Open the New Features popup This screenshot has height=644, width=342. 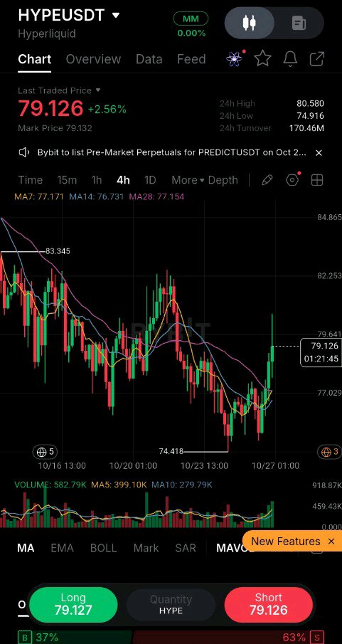point(285,542)
